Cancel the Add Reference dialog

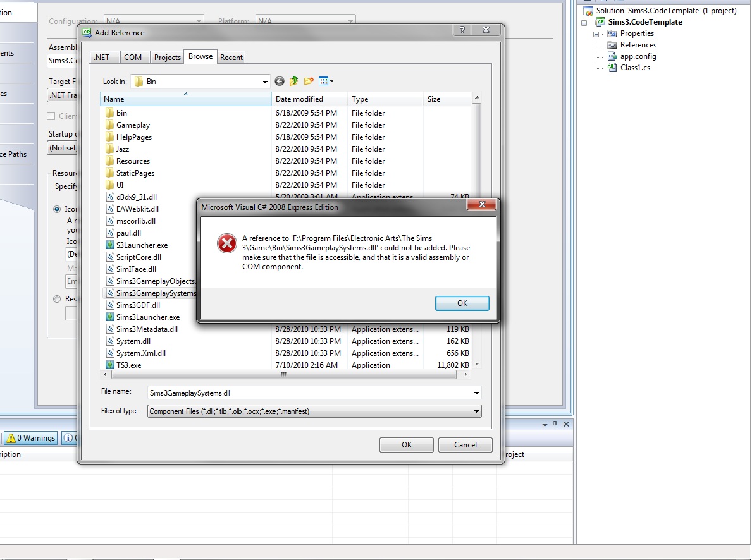tap(465, 444)
